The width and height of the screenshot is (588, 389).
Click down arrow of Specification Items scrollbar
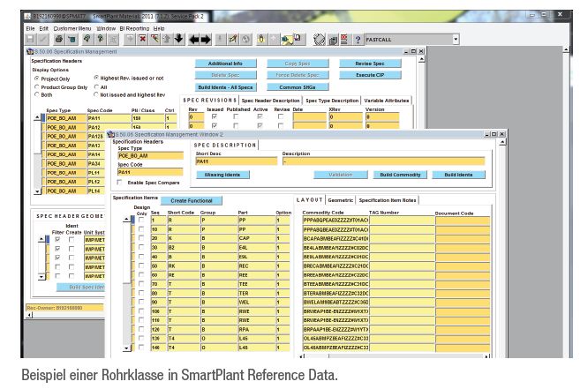pyautogui.click(x=127, y=348)
